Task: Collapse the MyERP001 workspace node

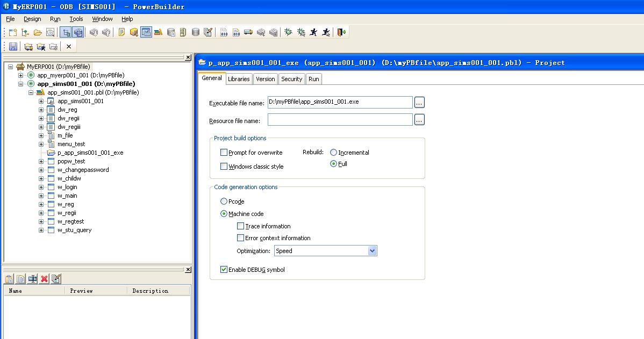Action: tap(10, 67)
